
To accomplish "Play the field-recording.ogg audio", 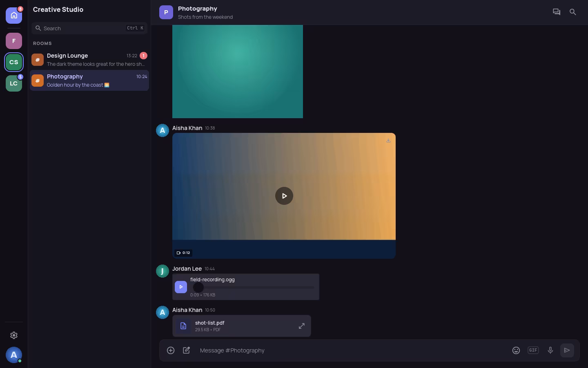I will 181,287.
